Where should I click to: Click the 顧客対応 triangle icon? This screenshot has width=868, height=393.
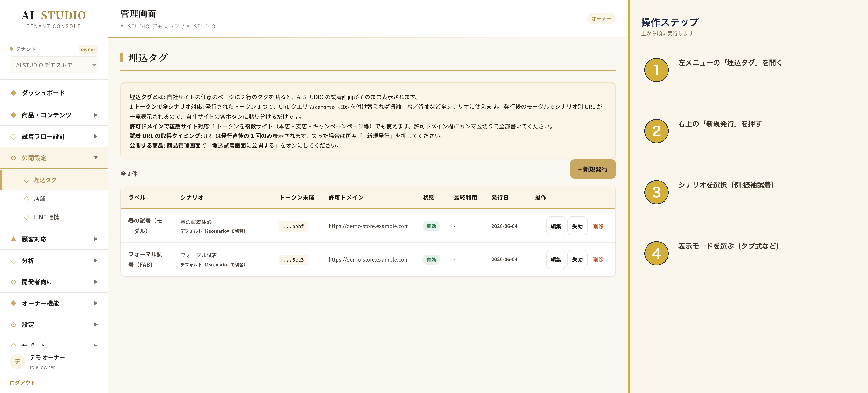point(14,239)
